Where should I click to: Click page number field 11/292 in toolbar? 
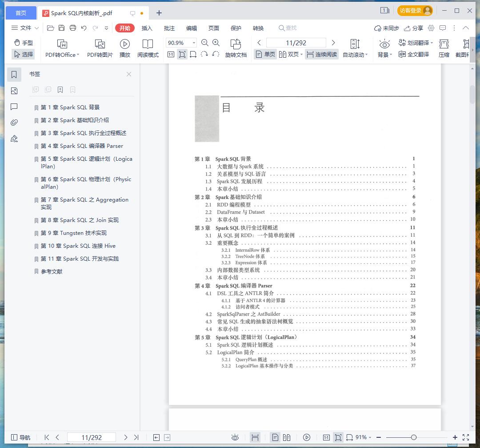point(296,43)
